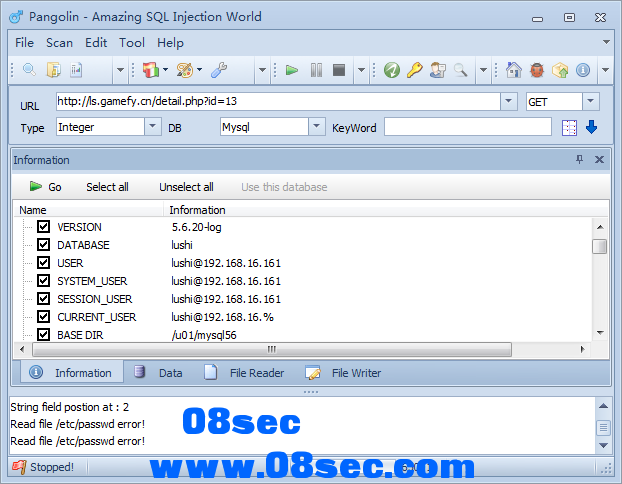Click the Stopped flag status icon

pyautogui.click(x=19, y=467)
